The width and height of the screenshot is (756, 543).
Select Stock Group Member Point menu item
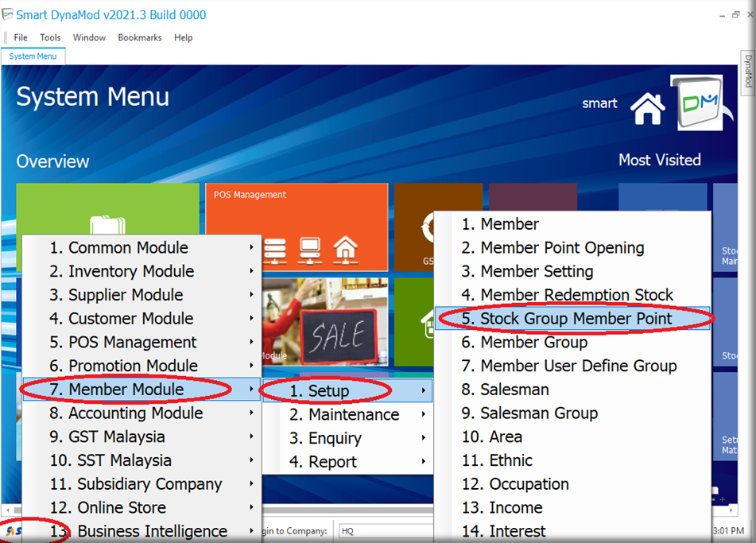[576, 319]
